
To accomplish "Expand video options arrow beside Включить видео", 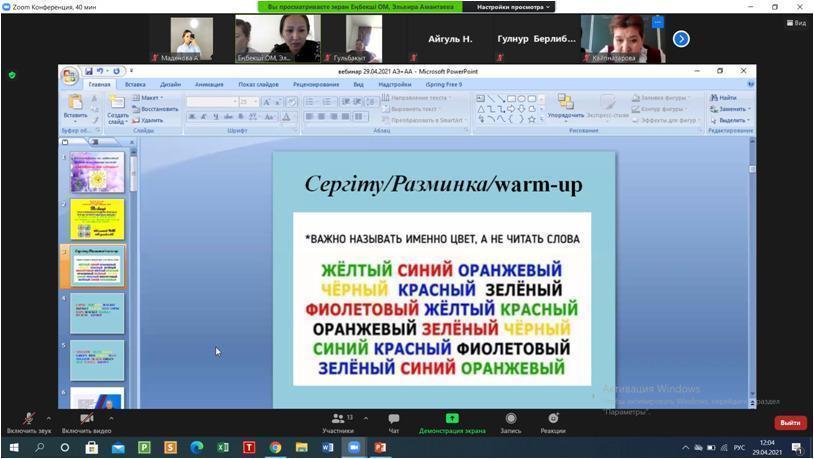I will click(111, 417).
